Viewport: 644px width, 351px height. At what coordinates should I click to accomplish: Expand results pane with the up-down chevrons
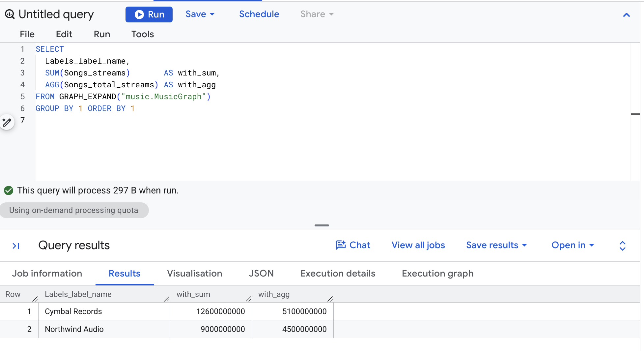(623, 246)
